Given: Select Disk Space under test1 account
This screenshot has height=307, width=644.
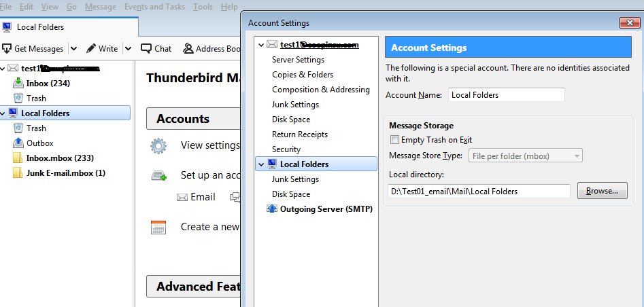Looking at the screenshot, I should 291,120.
